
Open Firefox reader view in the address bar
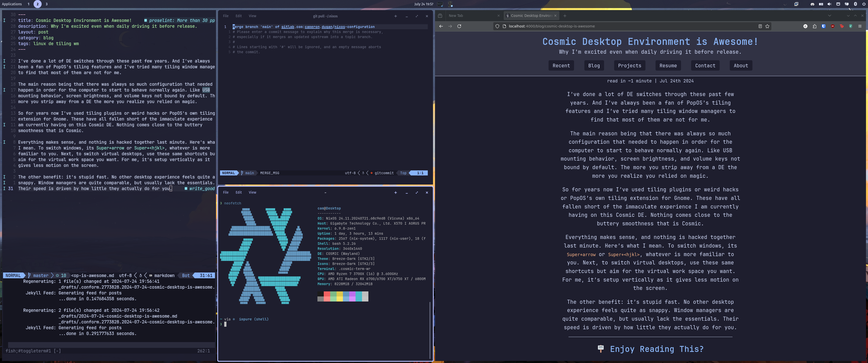(760, 26)
